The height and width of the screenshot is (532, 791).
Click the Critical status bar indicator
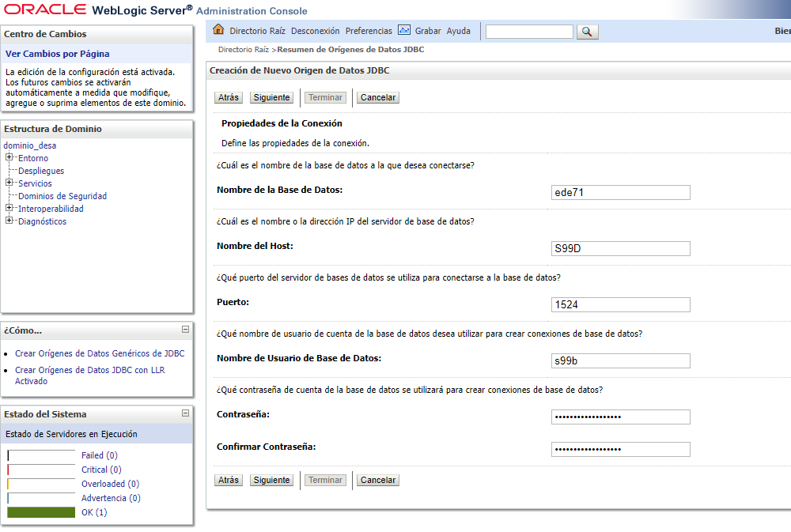[x=41, y=470]
